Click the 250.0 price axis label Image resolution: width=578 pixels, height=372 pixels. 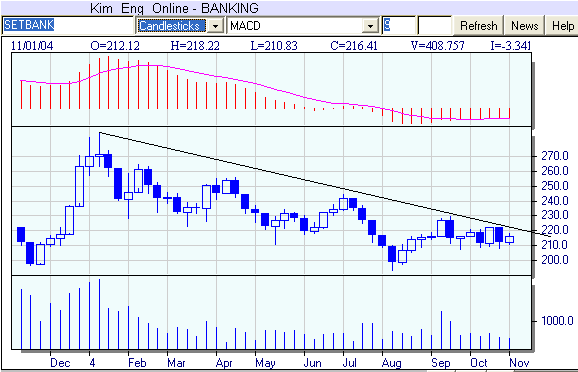tap(555, 186)
